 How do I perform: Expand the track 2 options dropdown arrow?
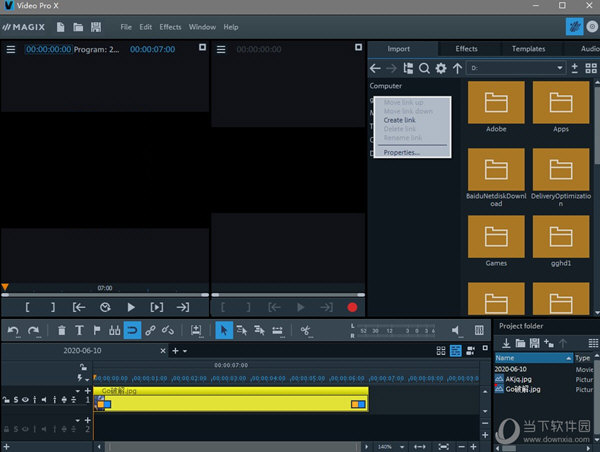(x=78, y=420)
